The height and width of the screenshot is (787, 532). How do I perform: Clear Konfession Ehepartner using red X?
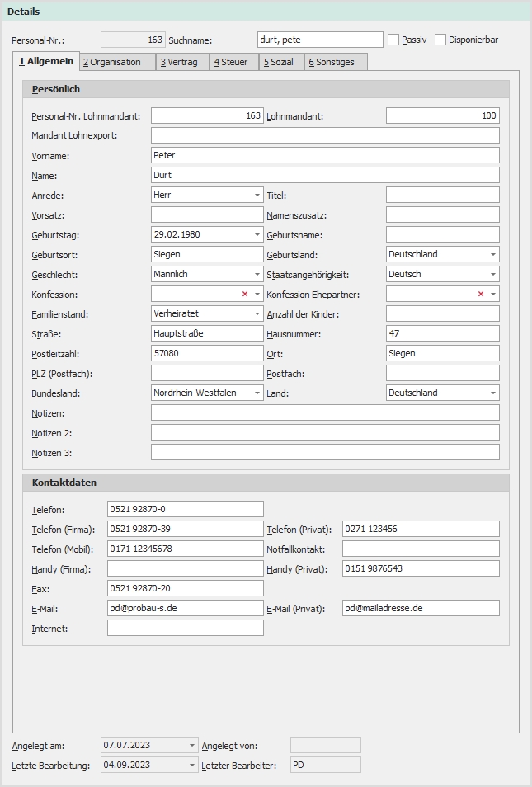tap(481, 294)
